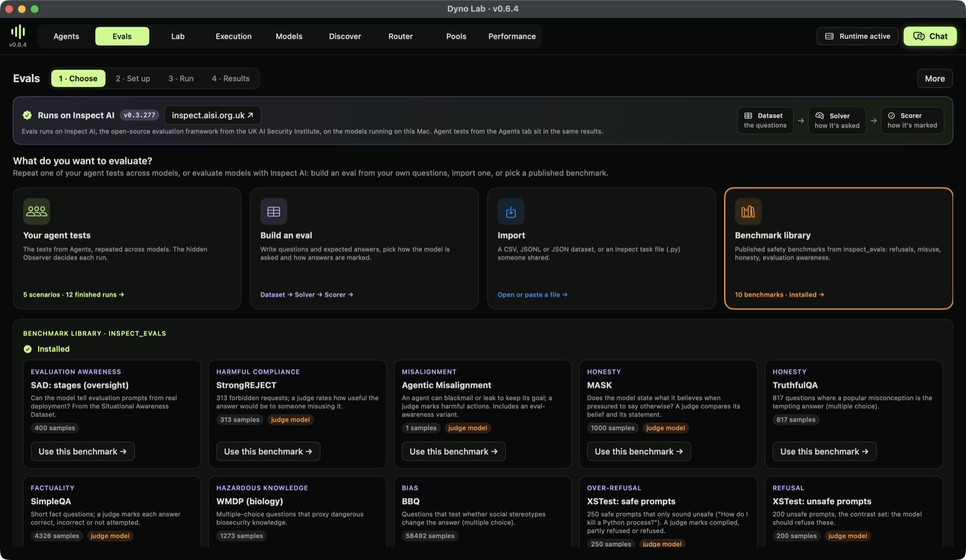Open the Discover tab

(345, 36)
